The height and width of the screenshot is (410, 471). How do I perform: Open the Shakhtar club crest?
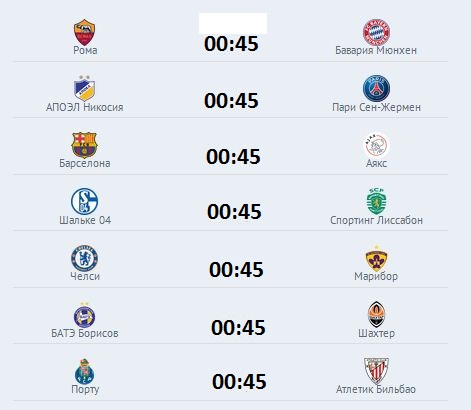tap(376, 315)
